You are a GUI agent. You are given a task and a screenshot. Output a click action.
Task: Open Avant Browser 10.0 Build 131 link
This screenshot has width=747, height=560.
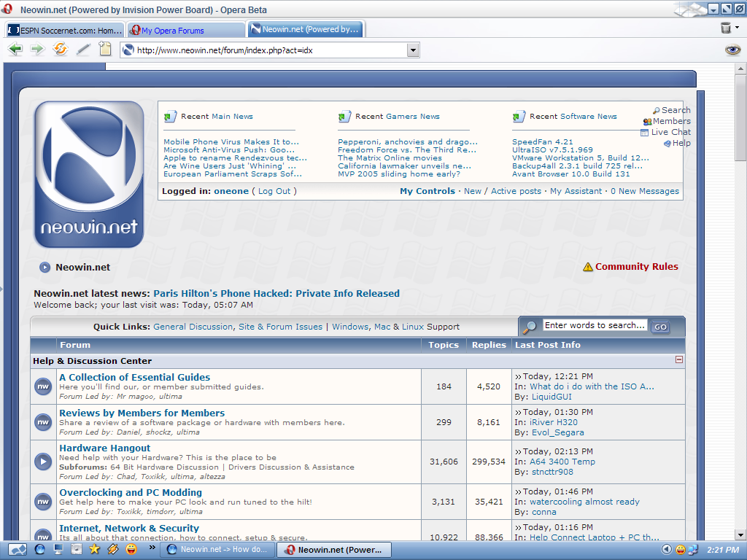pos(570,174)
